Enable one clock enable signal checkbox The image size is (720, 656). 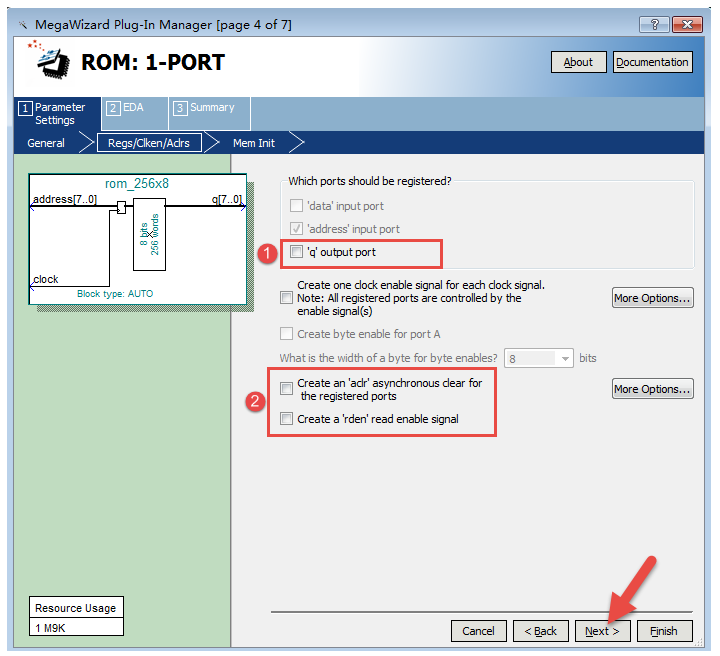[288, 298]
